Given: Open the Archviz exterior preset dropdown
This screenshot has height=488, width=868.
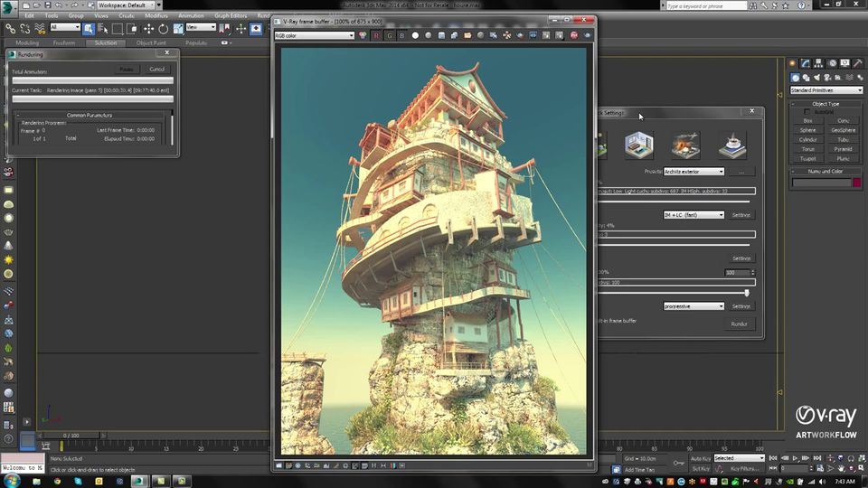Looking at the screenshot, I should 693,172.
